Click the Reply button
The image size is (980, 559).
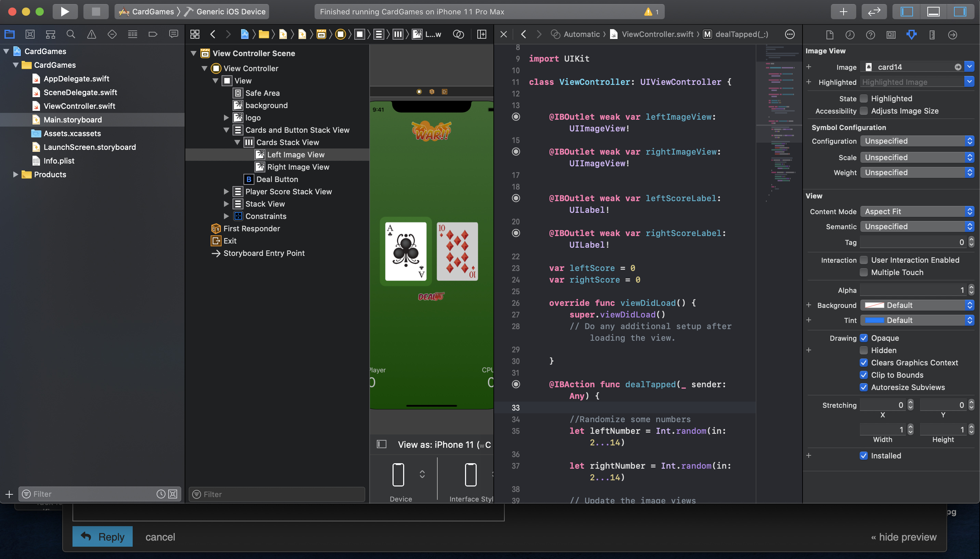(103, 536)
